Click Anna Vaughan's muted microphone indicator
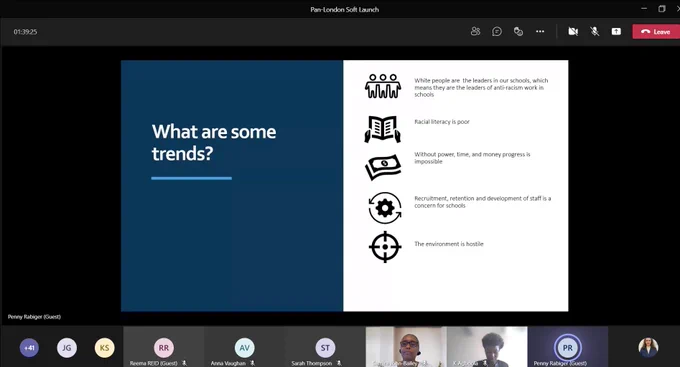 click(x=252, y=363)
